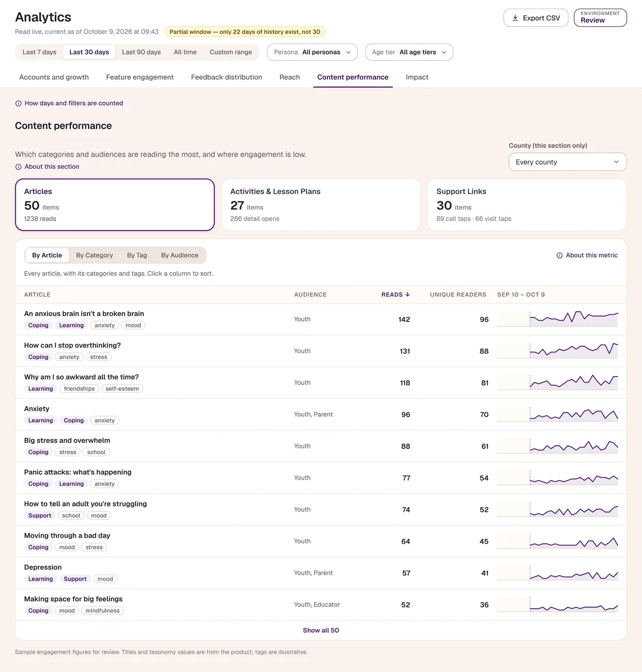Click the Depression article title
Image resolution: width=642 pixels, height=672 pixels.
pyautogui.click(x=43, y=567)
